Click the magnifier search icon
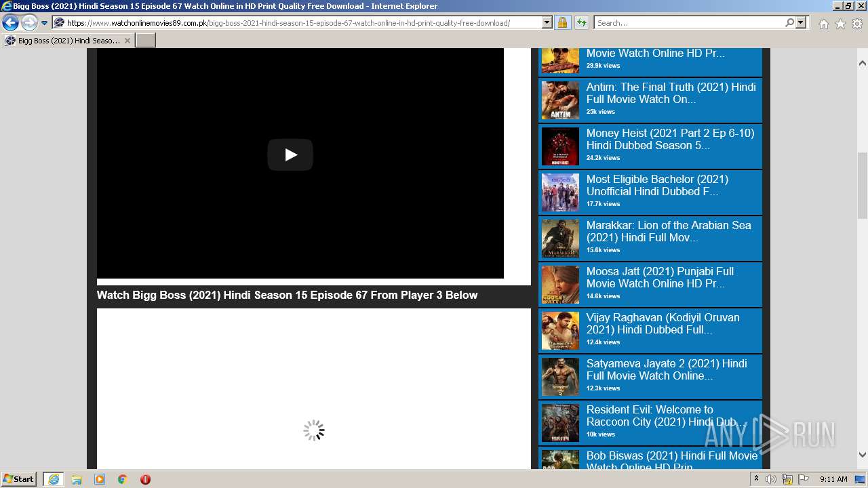The height and width of the screenshot is (488, 868). pyautogui.click(x=789, y=23)
